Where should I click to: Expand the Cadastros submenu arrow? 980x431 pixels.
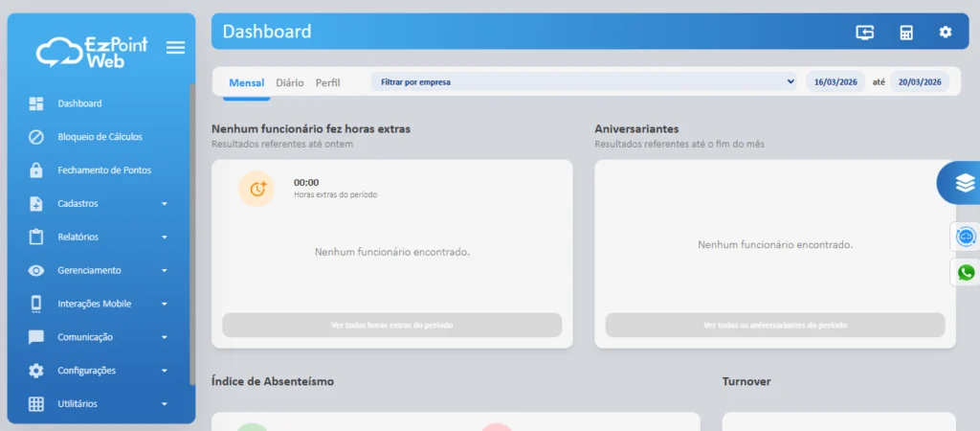coord(165,204)
